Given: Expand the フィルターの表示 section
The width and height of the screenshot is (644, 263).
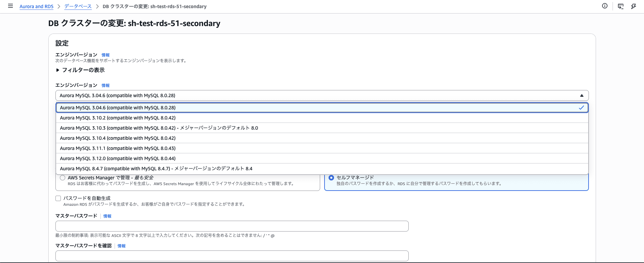Looking at the screenshot, I should tap(80, 70).
